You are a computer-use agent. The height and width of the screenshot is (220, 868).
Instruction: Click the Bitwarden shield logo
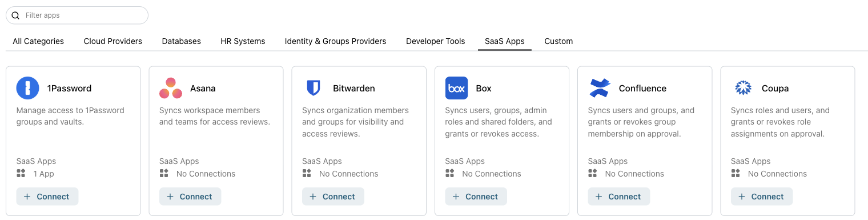(313, 88)
